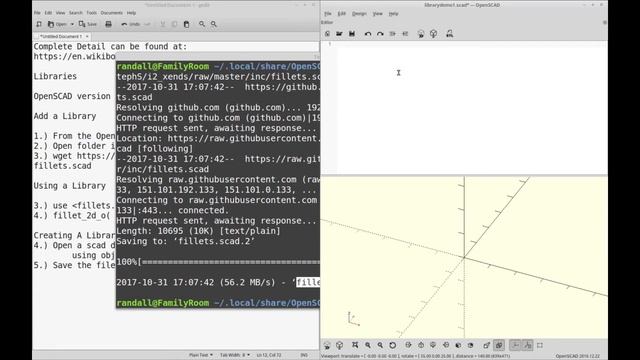Click the Cut icon in gedit toolbar

162,24
